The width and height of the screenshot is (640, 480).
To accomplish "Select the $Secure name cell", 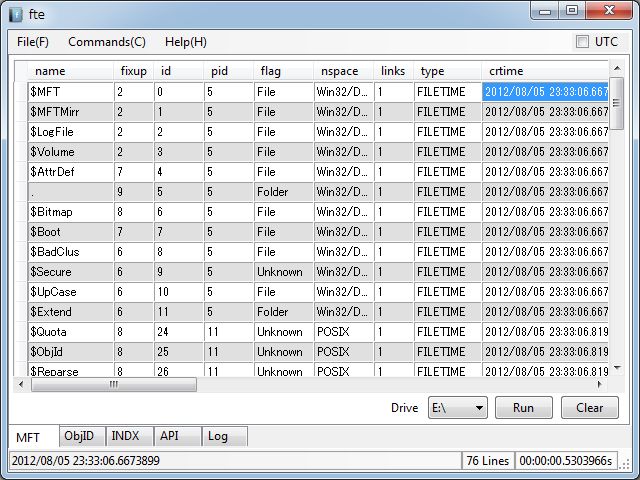I will pyautogui.click(x=71, y=271).
